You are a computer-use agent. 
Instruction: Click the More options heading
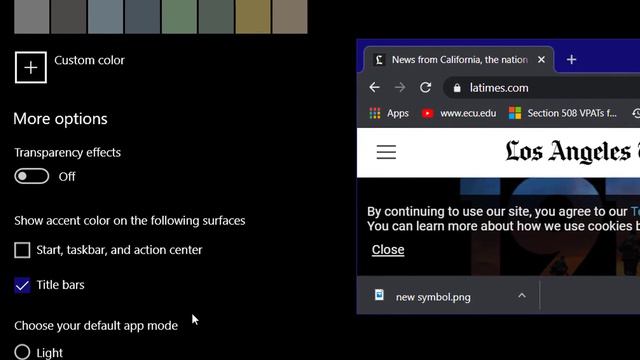60,119
